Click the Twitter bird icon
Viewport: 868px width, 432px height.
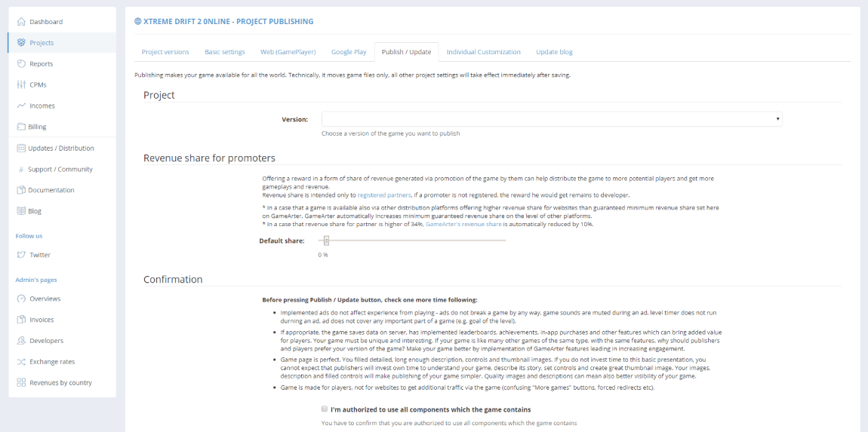point(22,255)
